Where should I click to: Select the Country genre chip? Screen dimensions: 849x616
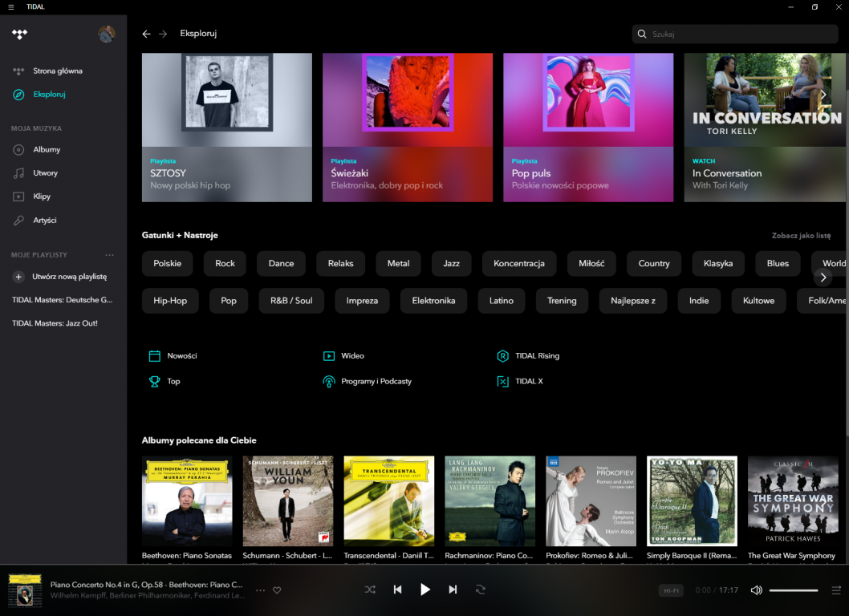tap(653, 264)
